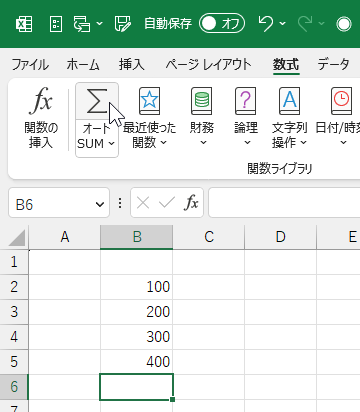This screenshot has height=412, width=360.
Task: Switch to the 挿入 tab
Action: (132, 64)
